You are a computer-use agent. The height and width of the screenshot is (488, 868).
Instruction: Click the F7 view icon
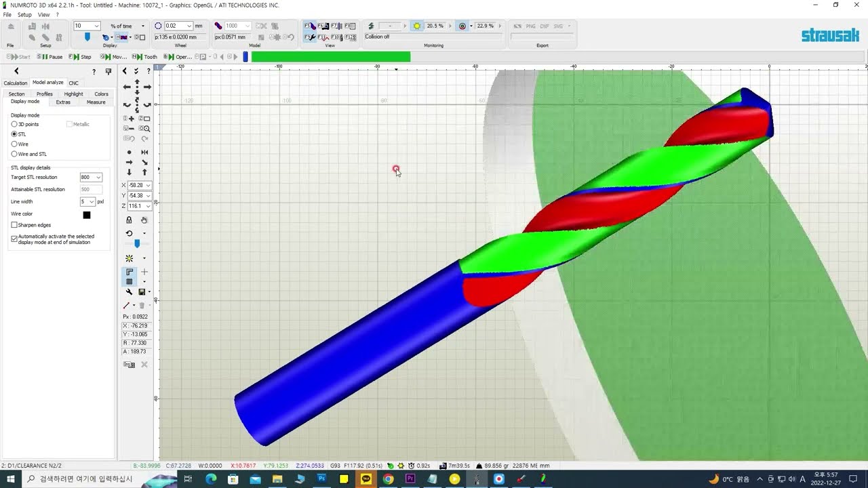point(336,26)
